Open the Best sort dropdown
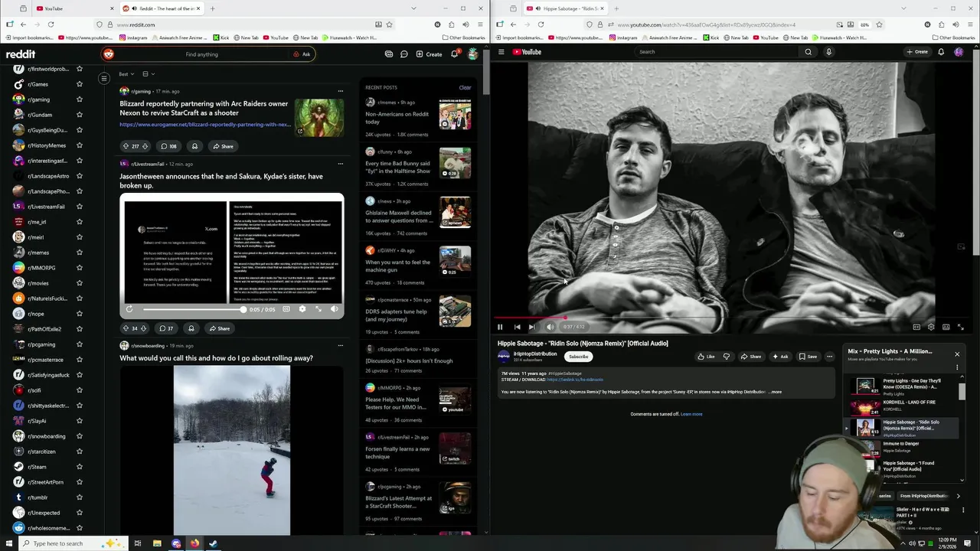The height and width of the screenshot is (551, 980). click(x=126, y=74)
